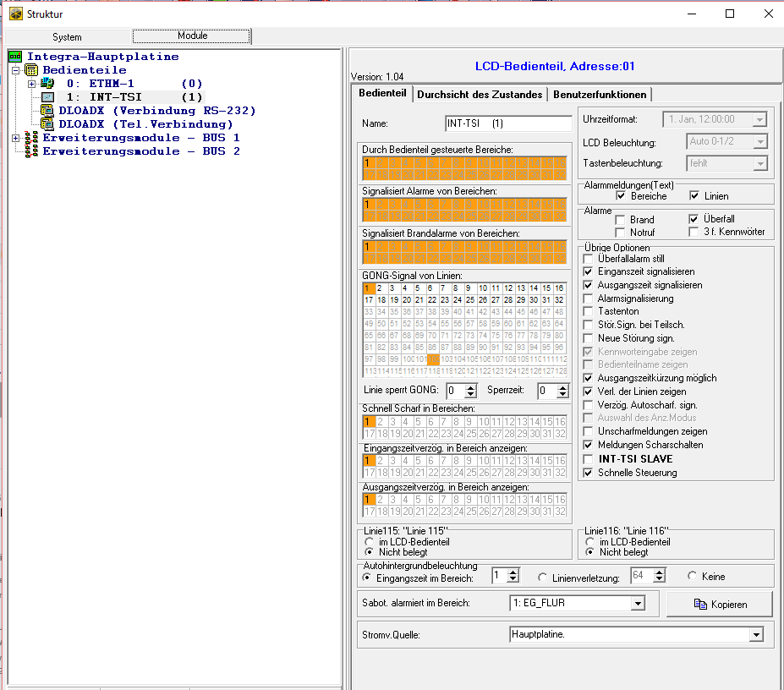This screenshot has height=690, width=784.
Task: Toggle the Brand alarm checkbox
Action: coord(621,219)
